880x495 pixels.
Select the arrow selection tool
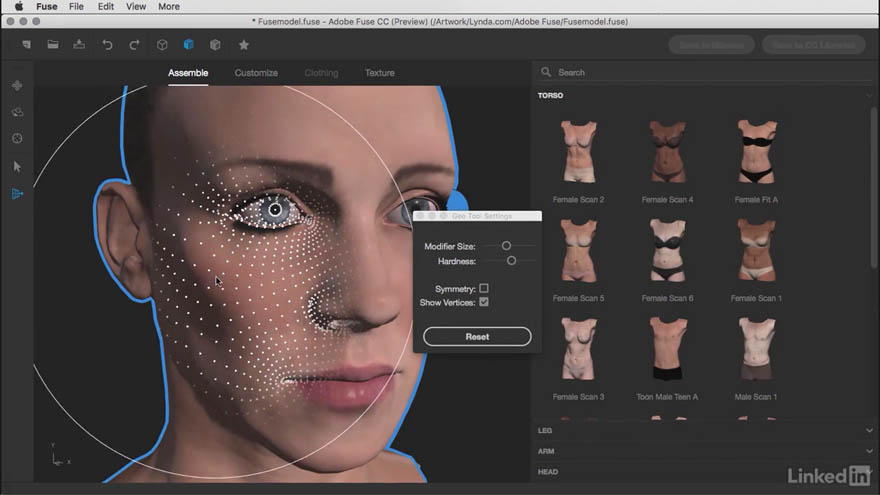(17, 166)
